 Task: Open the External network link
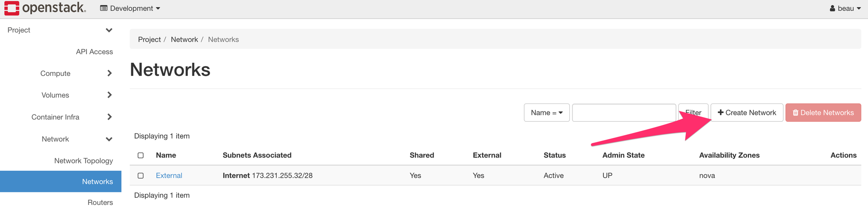click(x=169, y=175)
